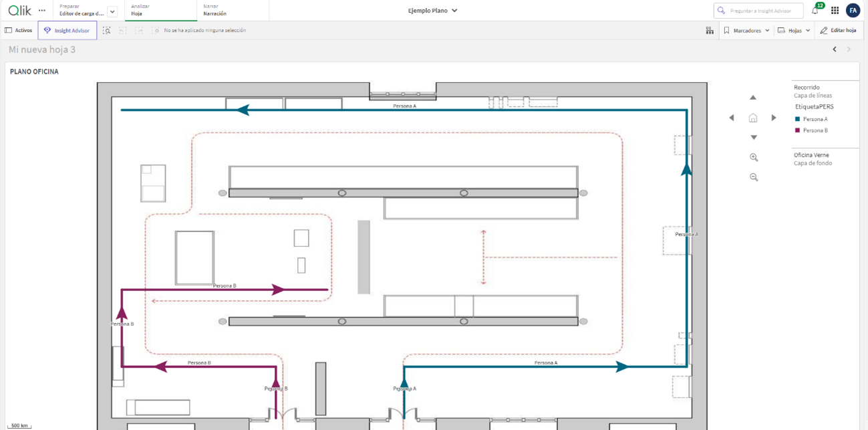The image size is (868, 430).
Task: Click step forward selection icon
Action: click(138, 30)
